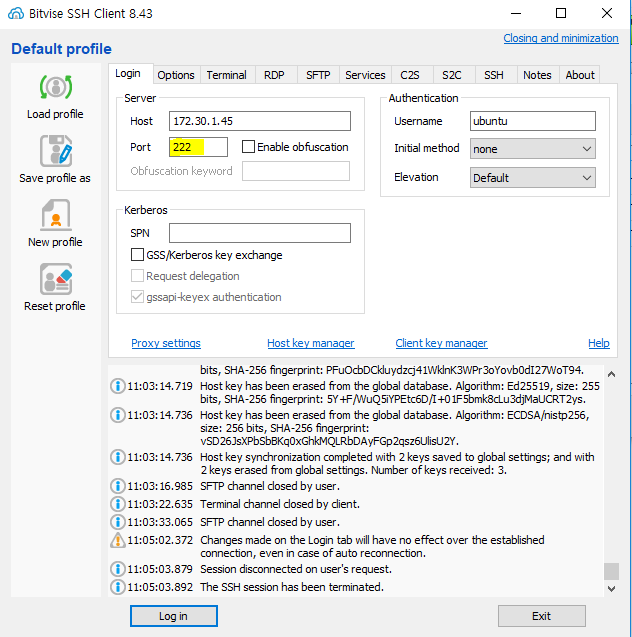Click the Port input field
632x637 pixels.
tap(198, 147)
